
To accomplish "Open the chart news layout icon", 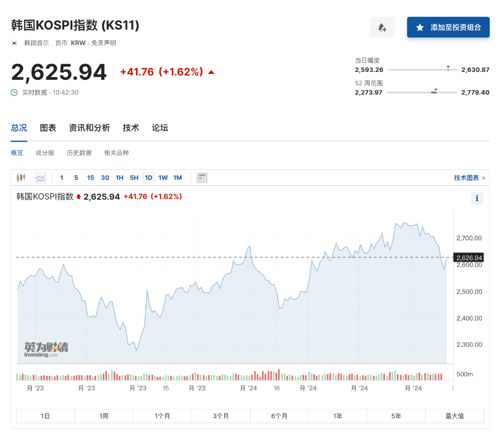I will 202,177.
